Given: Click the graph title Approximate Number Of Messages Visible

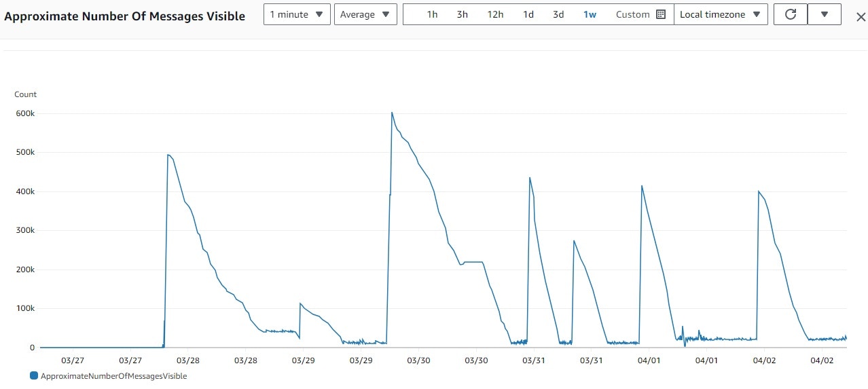Looking at the screenshot, I should [125, 16].
